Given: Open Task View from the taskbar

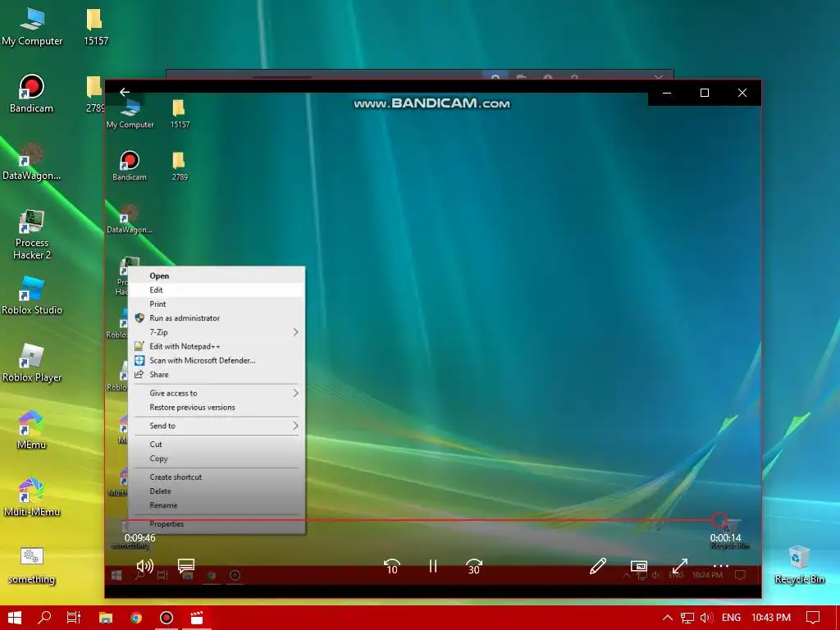Looking at the screenshot, I should coord(74,618).
